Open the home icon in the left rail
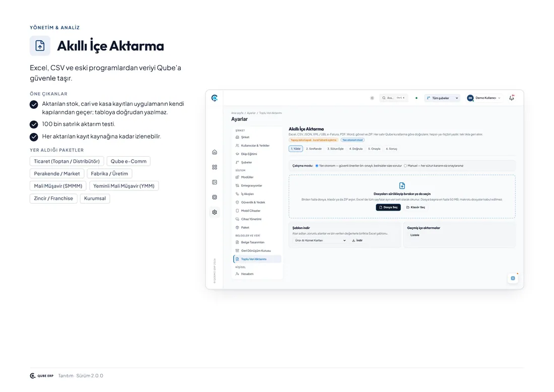The width and height of the screenshot is (554, 392). (215, 152)
